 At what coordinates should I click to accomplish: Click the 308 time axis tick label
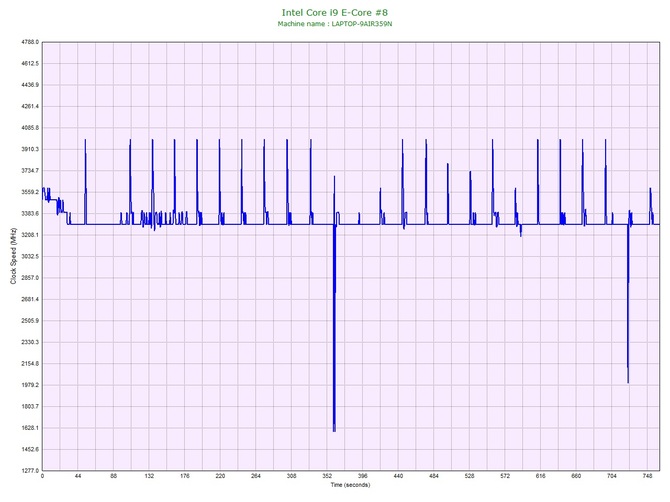[x=291, y=476]
